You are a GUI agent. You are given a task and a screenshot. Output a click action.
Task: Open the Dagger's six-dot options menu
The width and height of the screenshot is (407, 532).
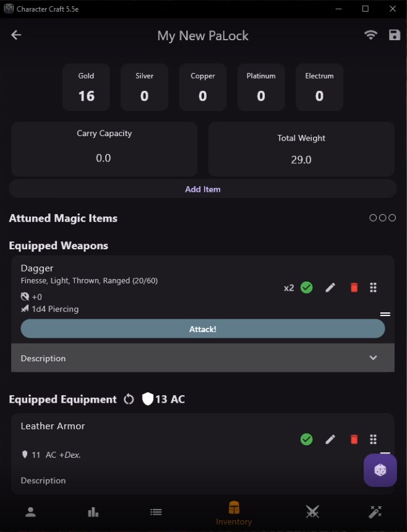tap(373, 287)
